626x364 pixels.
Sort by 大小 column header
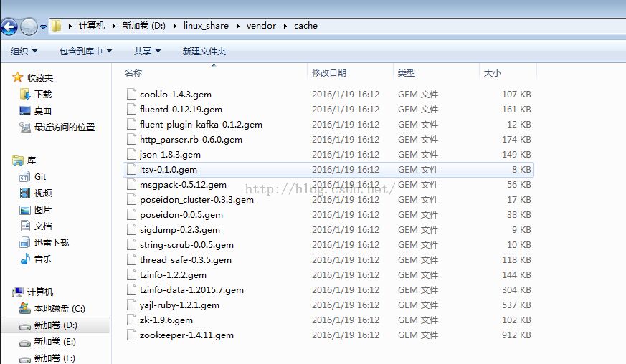click(x=492, y=72)
